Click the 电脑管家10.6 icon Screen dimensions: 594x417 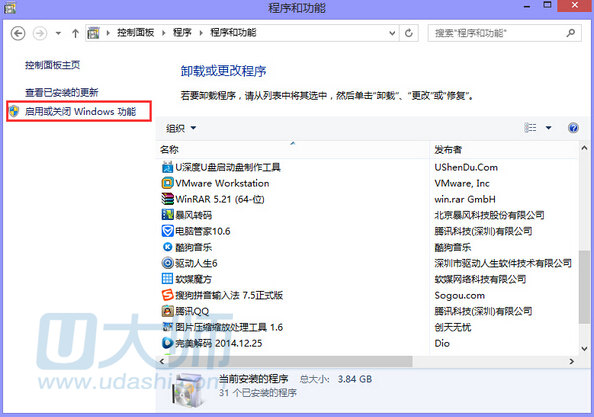coord(167,231)
